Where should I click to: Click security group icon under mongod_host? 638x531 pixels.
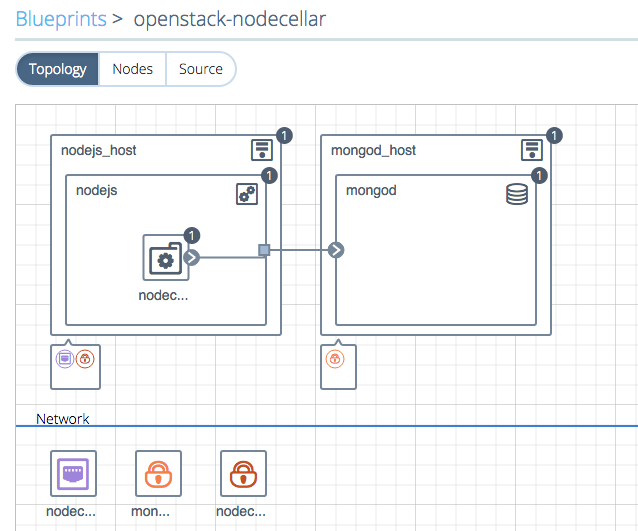click(335, 359)
